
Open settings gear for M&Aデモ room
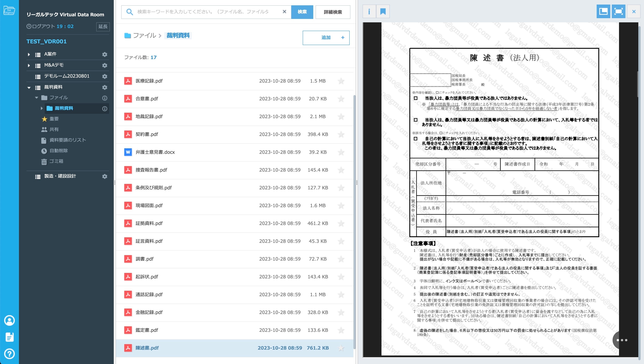[x=105, y=65]
